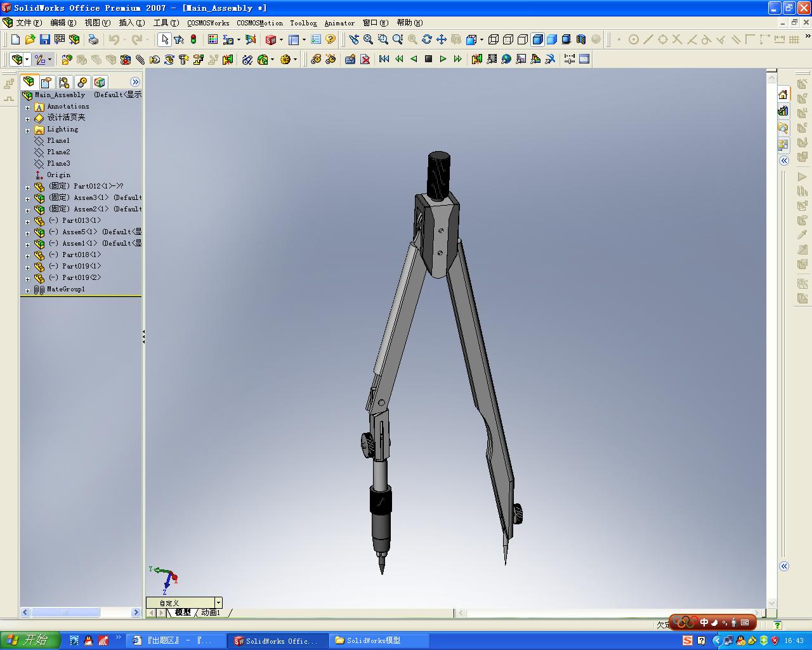The height and width of the screenshot is (650, 812).
Task: Activate the Select arrow cursor tool
Action: (164, 39)
